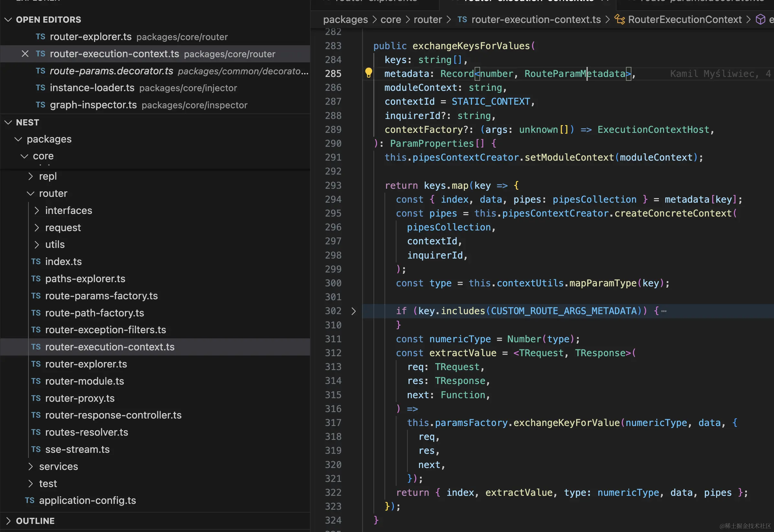Click createConcreteContext call on line 295
Viewport: 774px width, 532px height.
673,213
